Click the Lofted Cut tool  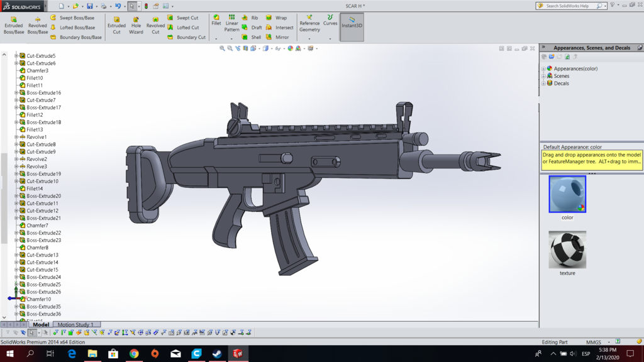point(184,28)
